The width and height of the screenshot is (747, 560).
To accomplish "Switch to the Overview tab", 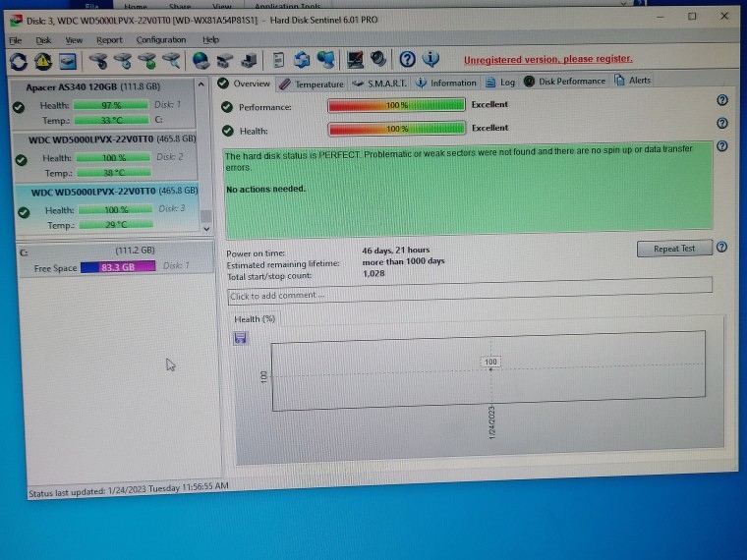I will point(244,84).
